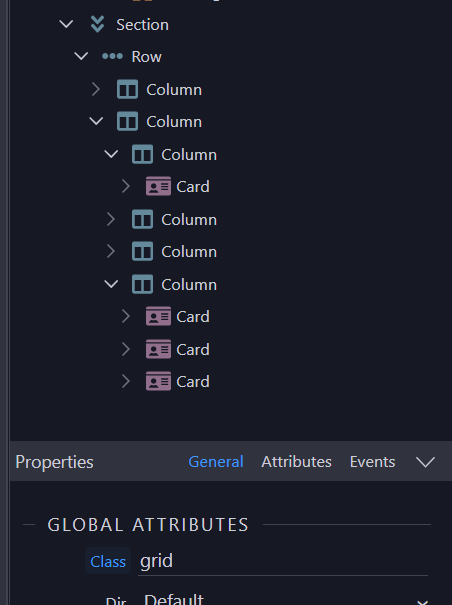Click the icon of the middle Card among three

[x=158, y=349]
